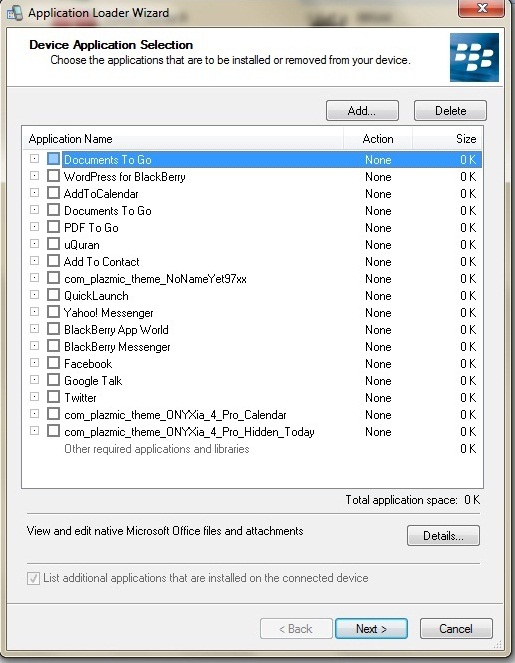Viewport: 515px width, 663px height.
Task: Check the WordPress for BlackBerry checkbox
Action: [x=53, y=176]
